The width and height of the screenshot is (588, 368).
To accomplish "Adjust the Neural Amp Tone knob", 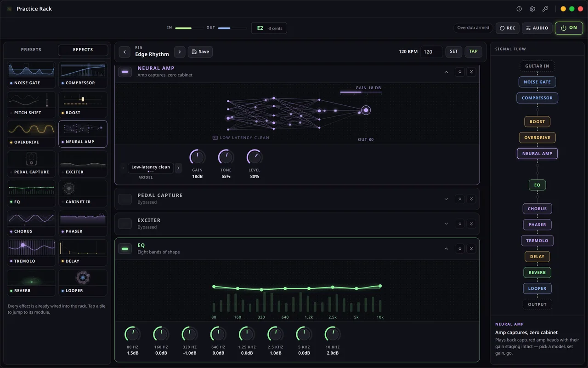I will (x=226, y=157).
